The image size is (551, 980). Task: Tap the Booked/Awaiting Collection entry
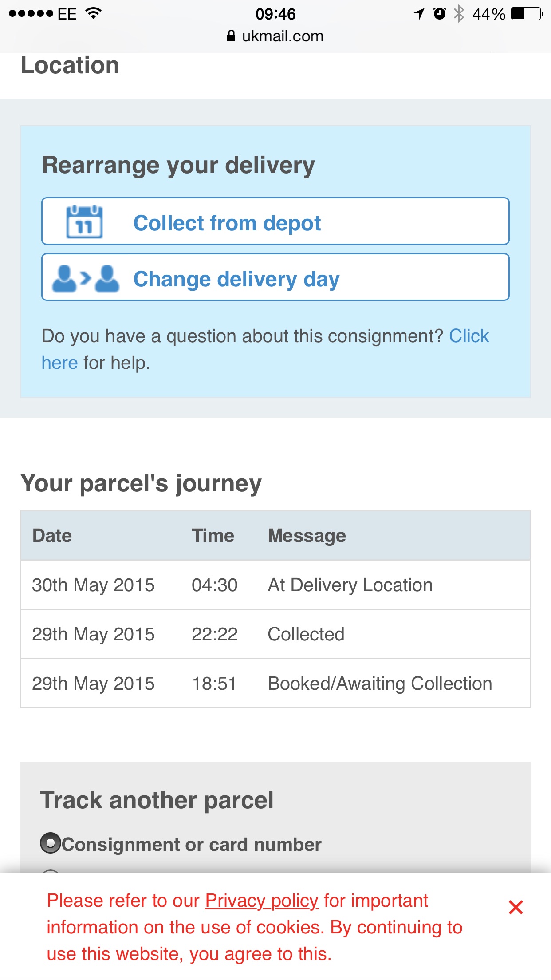tap(275, 683)
